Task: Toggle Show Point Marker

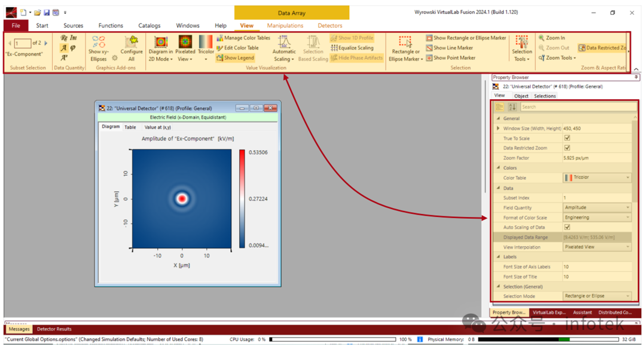Action: pos(450,58)
